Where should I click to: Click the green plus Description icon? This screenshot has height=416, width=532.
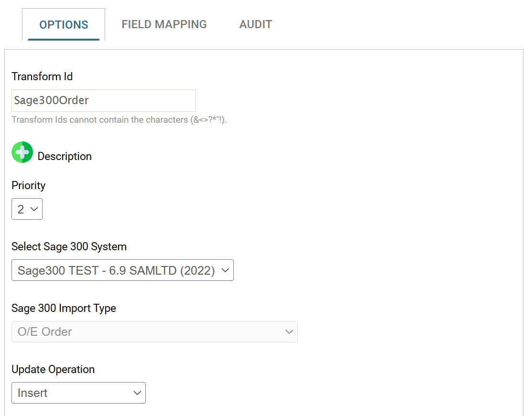pos(22,152)
